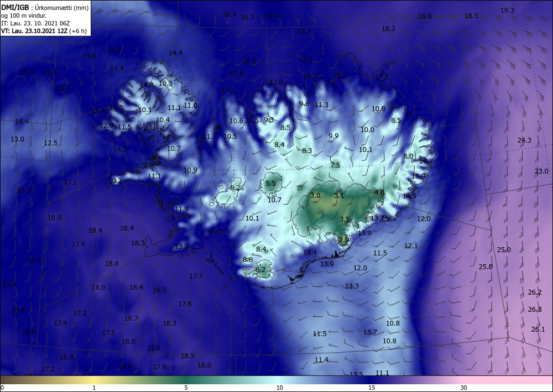553x392 pixels.
Task: Click the map value '7.5'
Action: pyautogui.click(x=335, y=165)
